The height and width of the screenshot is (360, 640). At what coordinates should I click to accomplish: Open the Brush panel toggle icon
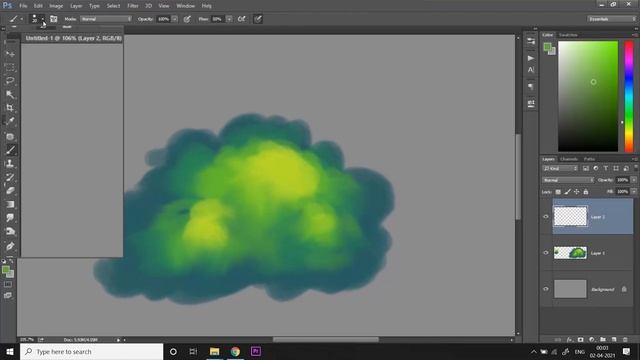(53, 19)
